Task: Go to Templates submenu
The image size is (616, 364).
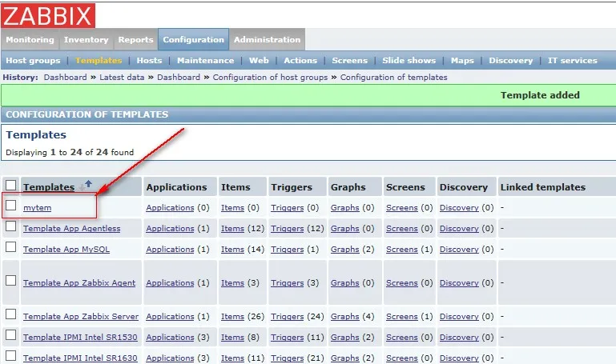Action: [x=99, y=61]
